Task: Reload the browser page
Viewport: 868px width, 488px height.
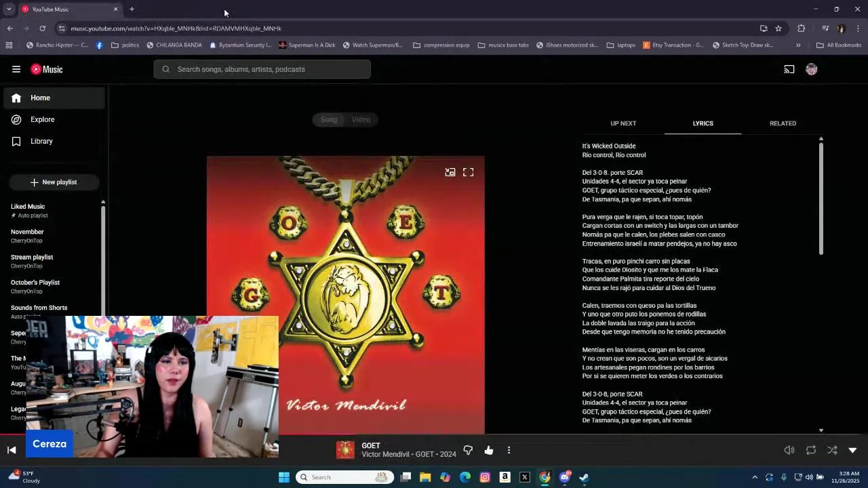Action: [42, 28]
